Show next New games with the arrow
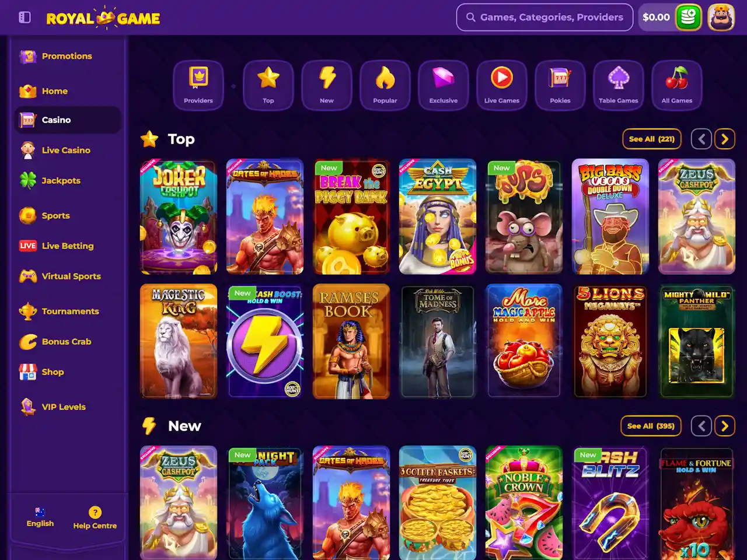Screen dimensions: 747x560 click(x=725, y=426)
